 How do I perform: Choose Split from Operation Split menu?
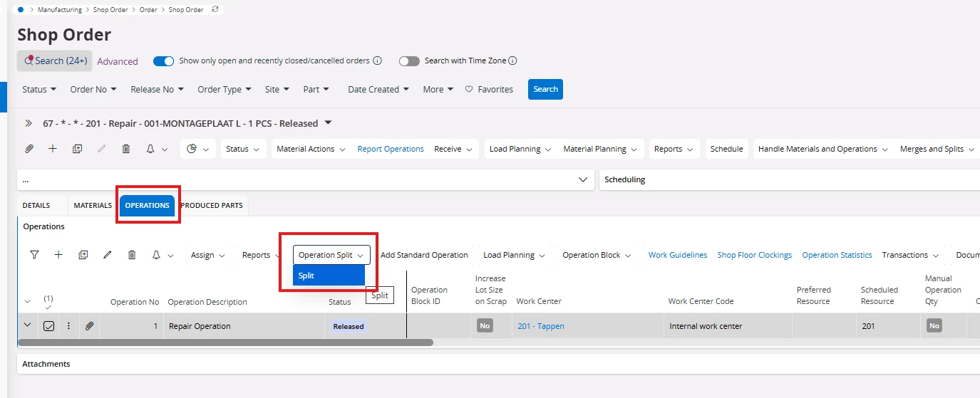329,276
